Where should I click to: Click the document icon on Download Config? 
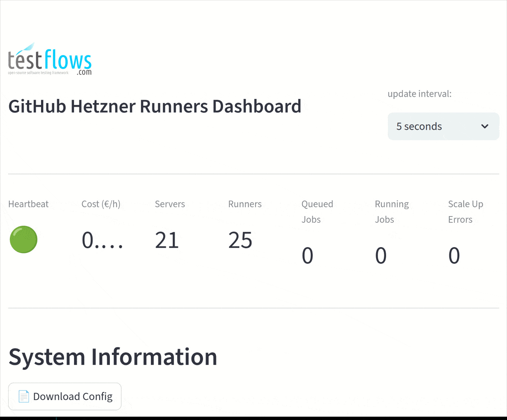[x=24, y=396]
